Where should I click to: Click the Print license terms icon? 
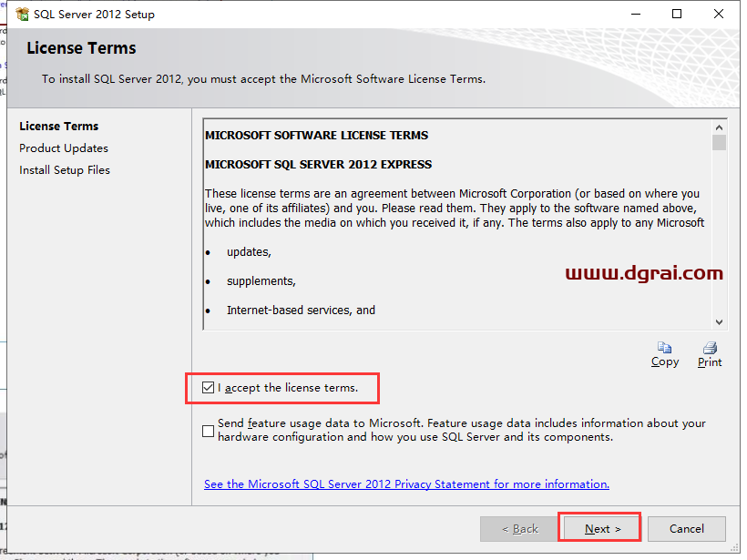coord(710,348)
